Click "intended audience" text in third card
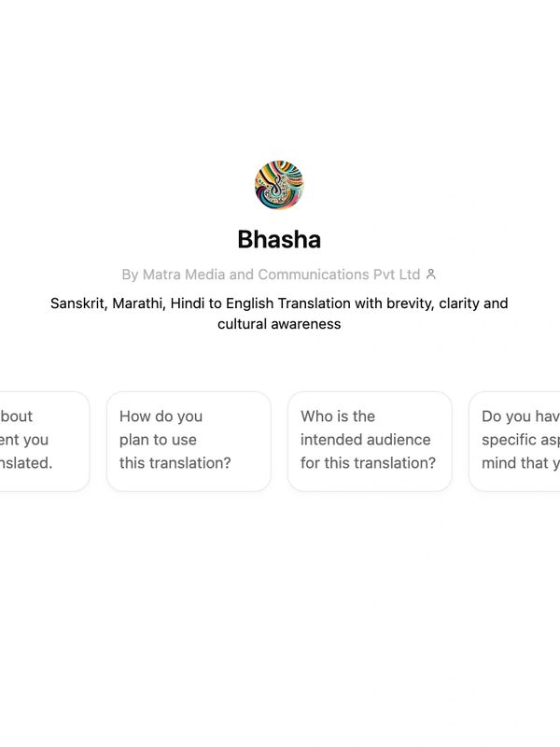Image resolution: width=560 pixels, height=747 pixels. coord(365,440)
